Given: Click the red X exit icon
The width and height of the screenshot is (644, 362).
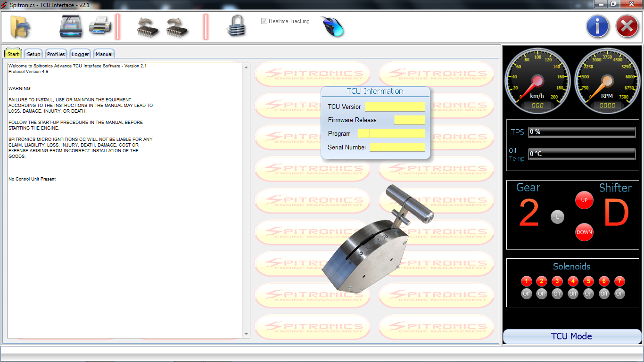Looking at the screenshot, I should tap(627, 26).
